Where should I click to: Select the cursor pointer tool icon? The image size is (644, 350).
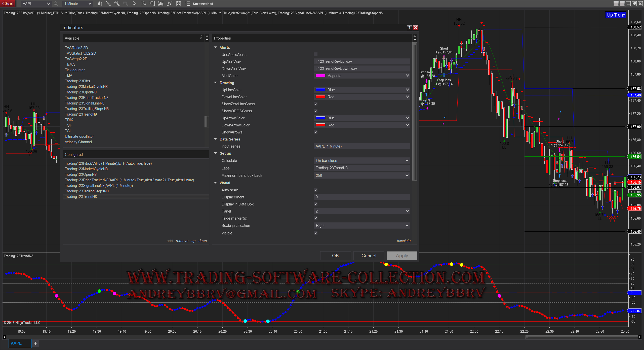click(134, 4)
